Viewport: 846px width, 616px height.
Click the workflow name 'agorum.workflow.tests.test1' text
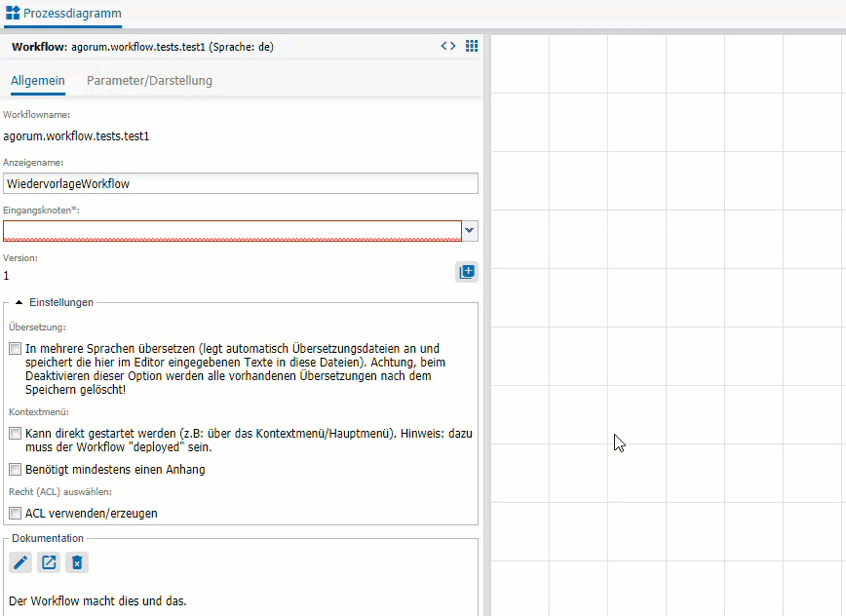tap(76, 136)
